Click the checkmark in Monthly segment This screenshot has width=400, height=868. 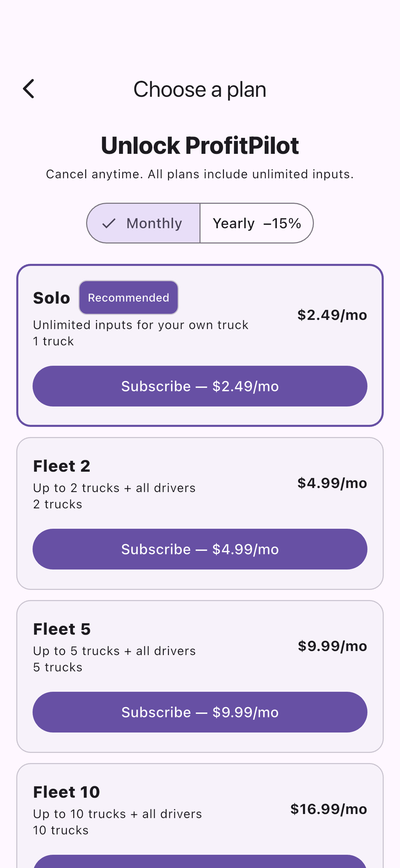109,223
